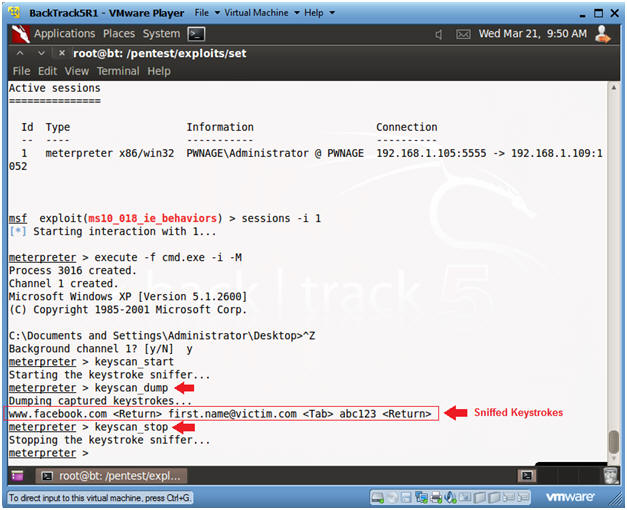Open the mail envelope indicator
Viewport: 627px width, 510px height.
(463, 35)
